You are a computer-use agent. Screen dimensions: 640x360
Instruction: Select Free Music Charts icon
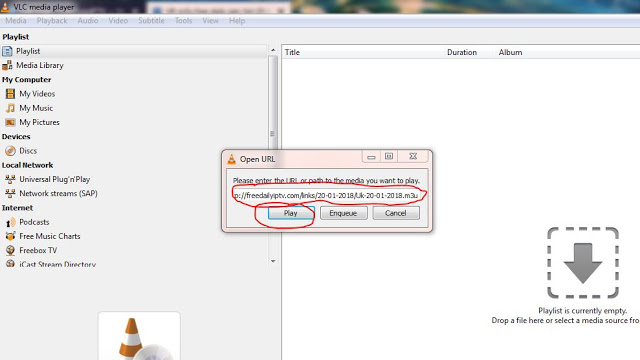tap(10, 236)
